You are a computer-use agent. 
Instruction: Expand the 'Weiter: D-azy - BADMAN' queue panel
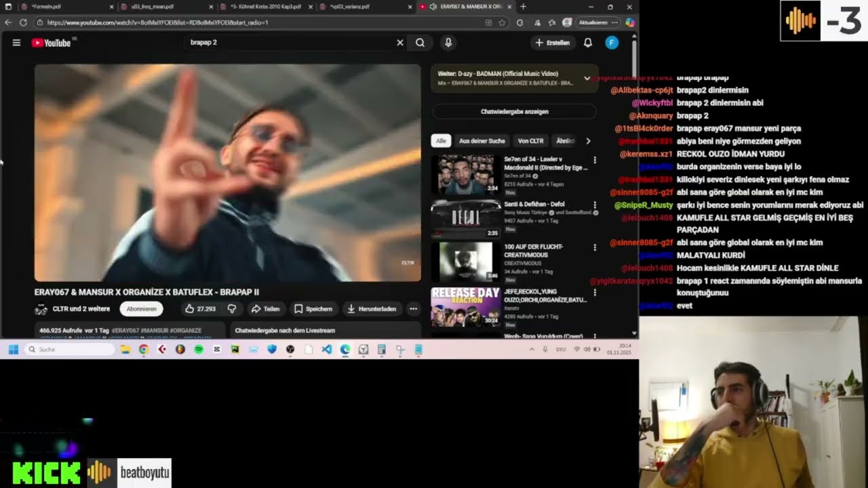[587, 79]
